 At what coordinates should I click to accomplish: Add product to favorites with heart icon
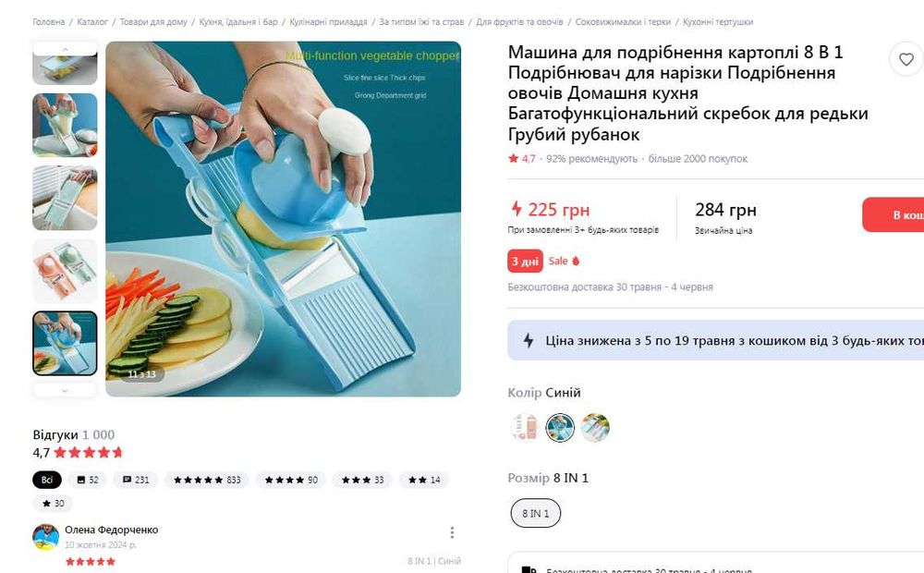pos(906,59)
